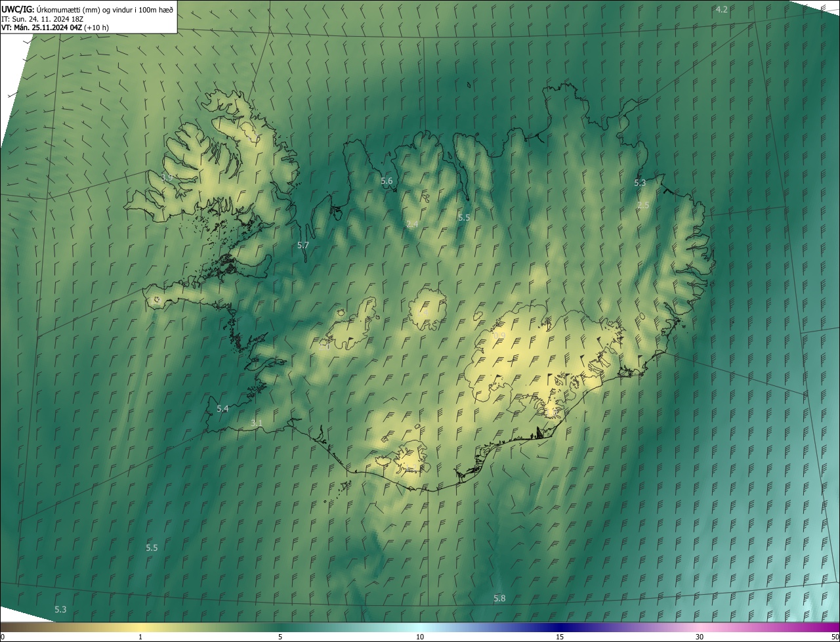This screenshot has height=642, width=840.
Task: Click the 2.4 value label
Action: coord(412,225)
